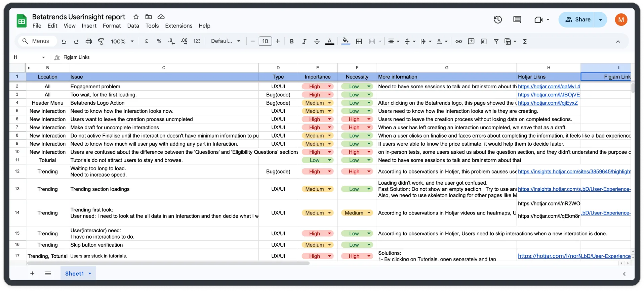Open Necessity dropdown for Skip button verification row

[x=369, y=245]
